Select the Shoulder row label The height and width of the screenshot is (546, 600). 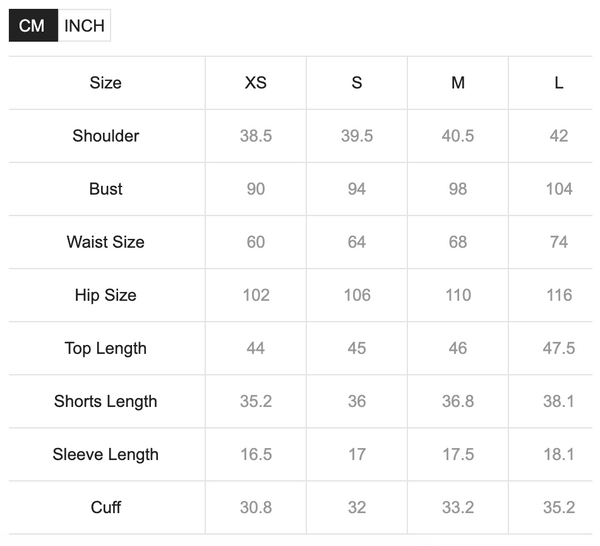click(x=106, y=136)
